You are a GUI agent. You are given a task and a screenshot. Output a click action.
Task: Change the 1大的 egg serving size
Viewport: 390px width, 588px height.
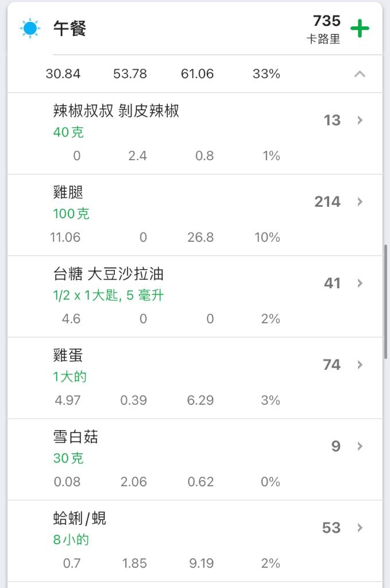tap(69, 377)
